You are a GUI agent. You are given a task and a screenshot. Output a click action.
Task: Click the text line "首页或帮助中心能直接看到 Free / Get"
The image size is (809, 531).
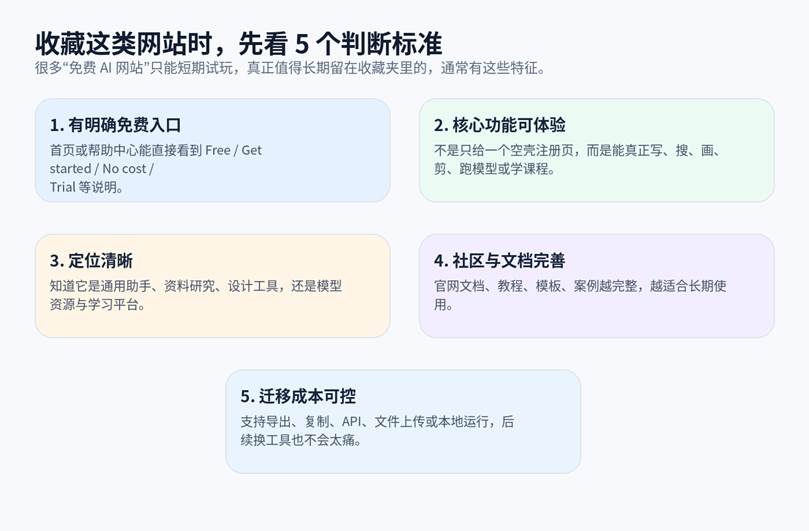pyautogui.click(x=156, y=150)
